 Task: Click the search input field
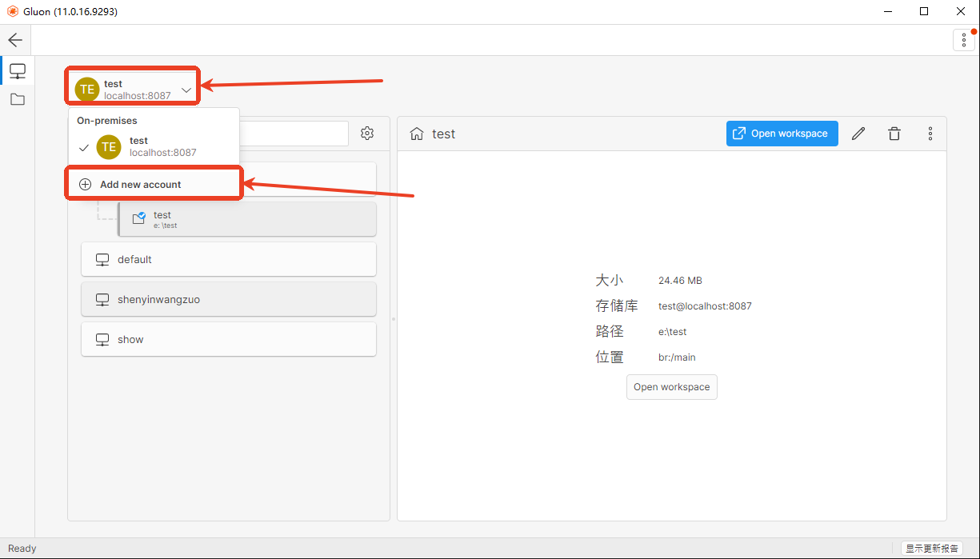(x=294, y=134)
